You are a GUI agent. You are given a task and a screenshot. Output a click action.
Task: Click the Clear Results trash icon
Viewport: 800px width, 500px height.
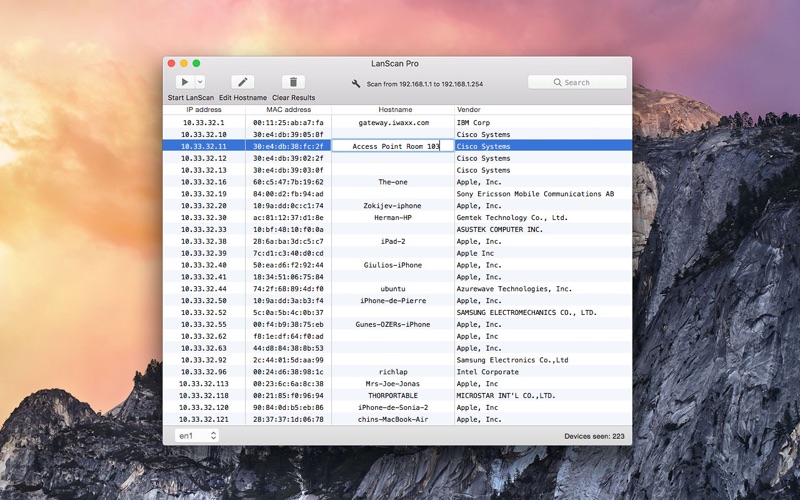point(293,82)
